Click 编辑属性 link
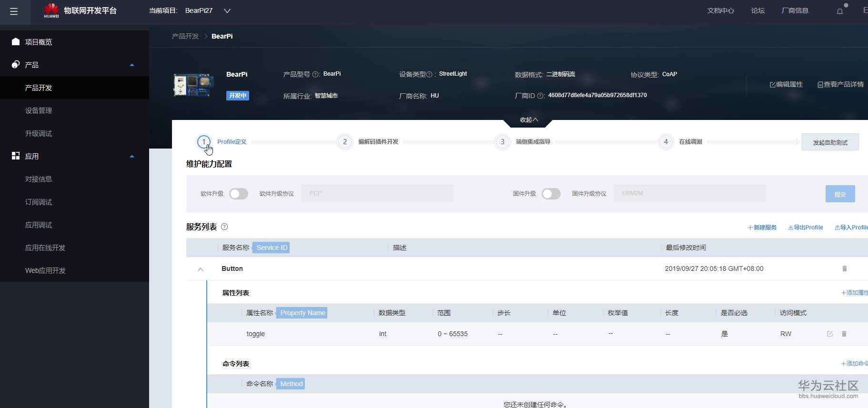This screenshot has height=408, width=868. coord(787,84)
